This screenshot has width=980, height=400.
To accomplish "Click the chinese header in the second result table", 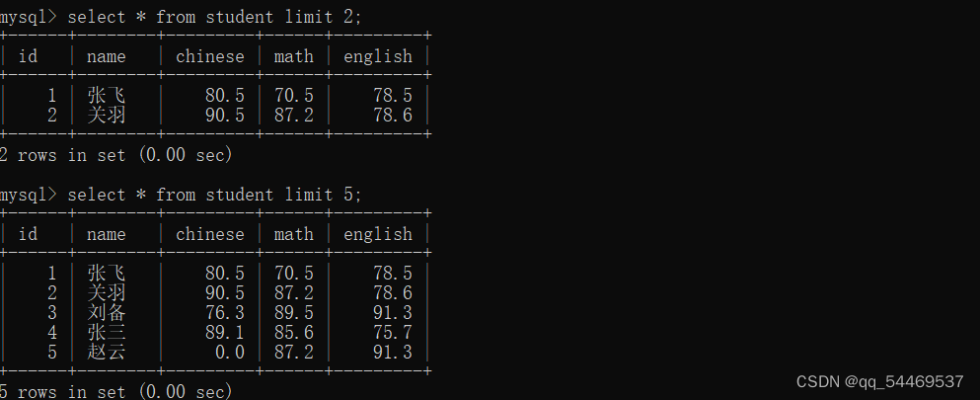I will 209,234.
